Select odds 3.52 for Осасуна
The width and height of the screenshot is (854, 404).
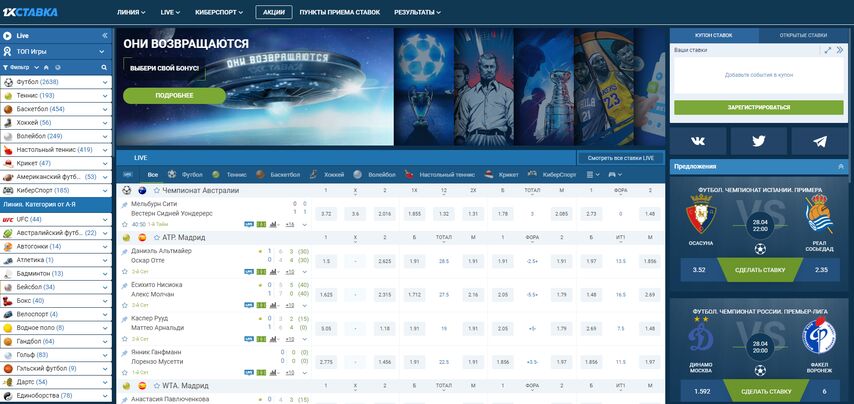tap(699, 270)
